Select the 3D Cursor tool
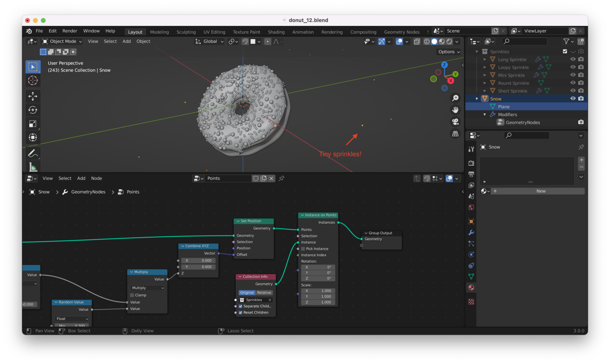 pyautogui.click(x=33, y=81)
